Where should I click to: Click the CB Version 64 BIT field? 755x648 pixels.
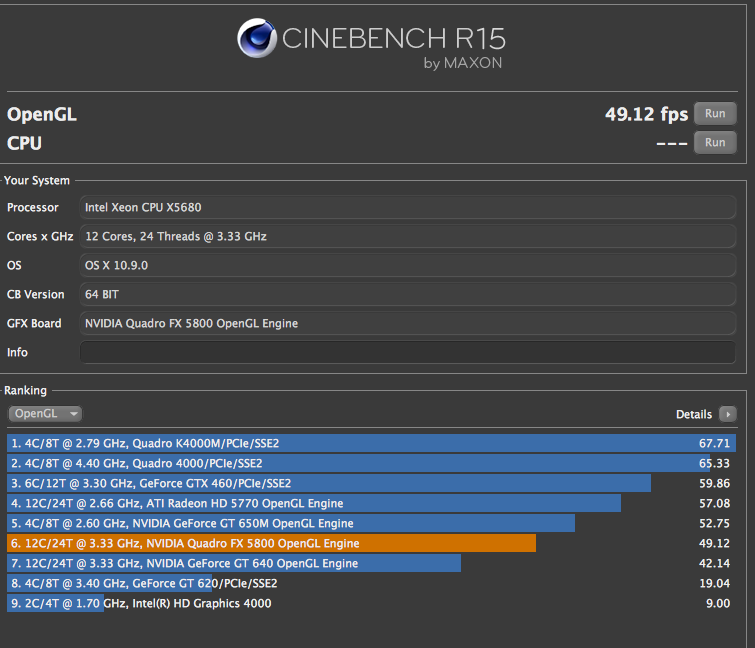pos(407,294)
